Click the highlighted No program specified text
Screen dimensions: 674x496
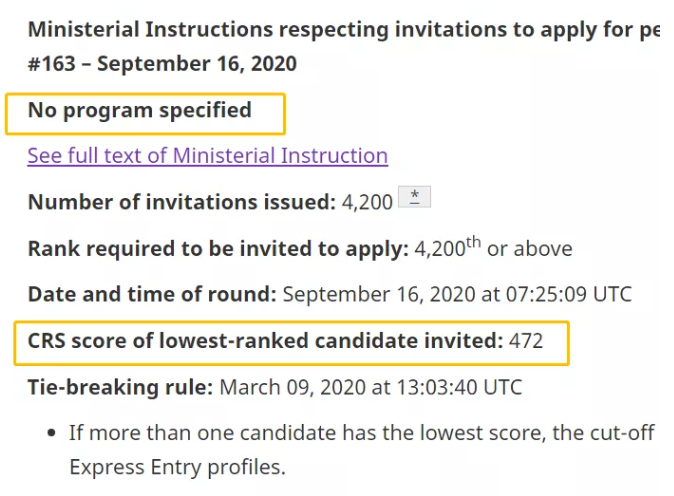140,110
